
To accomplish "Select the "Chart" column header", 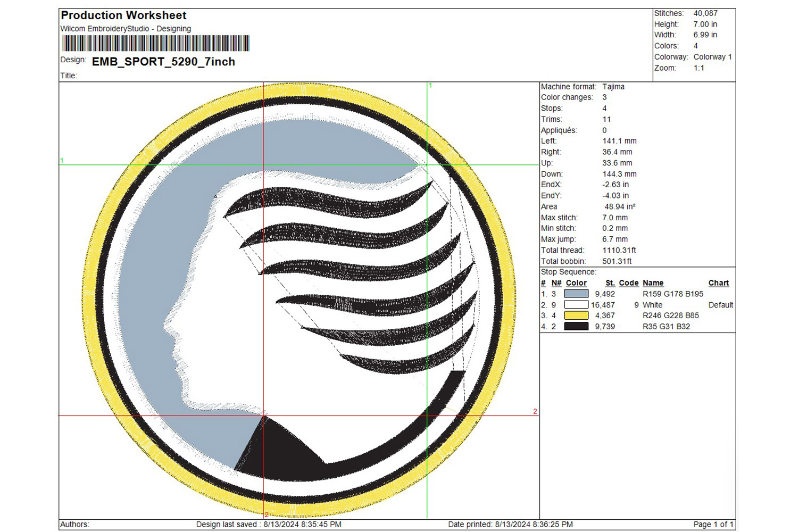I will point(718,283).
